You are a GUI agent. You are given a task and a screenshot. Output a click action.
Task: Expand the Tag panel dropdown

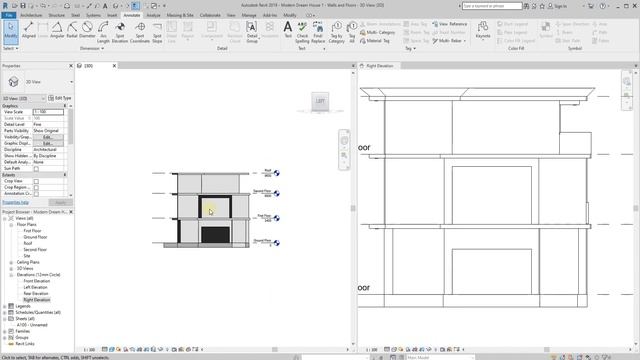411,49
